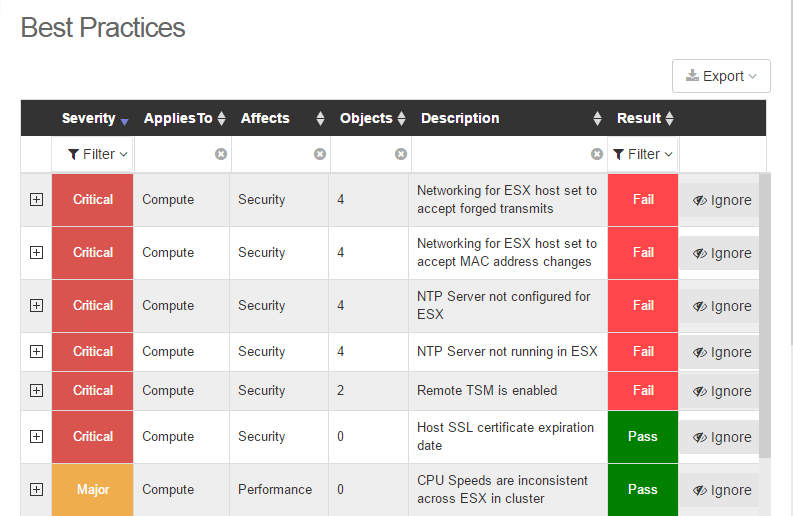
Task: Sort table by the Objects column
Action: [x=401, y=118]
